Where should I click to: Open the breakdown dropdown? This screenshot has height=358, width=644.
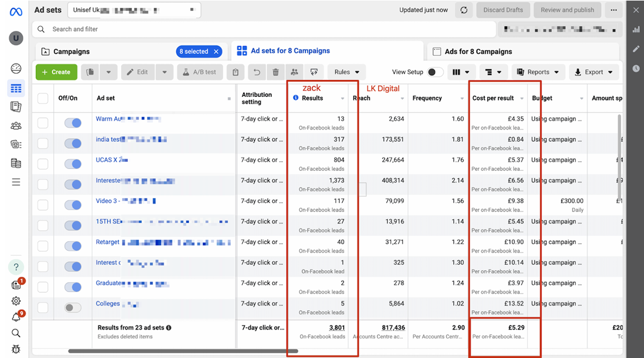point(493,72)
